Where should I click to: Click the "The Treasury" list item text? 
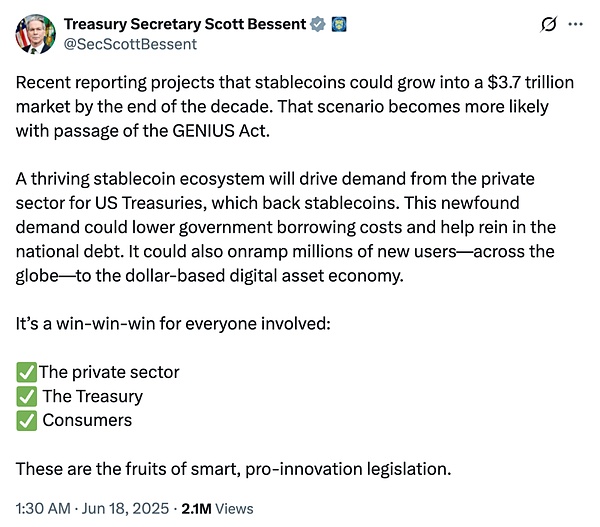point(92,396)
